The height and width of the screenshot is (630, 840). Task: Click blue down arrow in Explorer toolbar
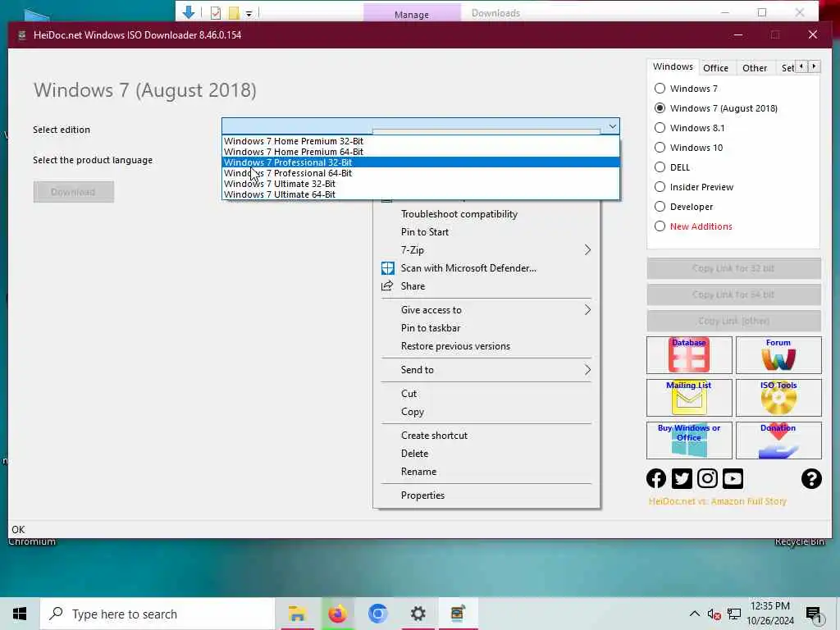pyautogui.click(x=189, y=11)
